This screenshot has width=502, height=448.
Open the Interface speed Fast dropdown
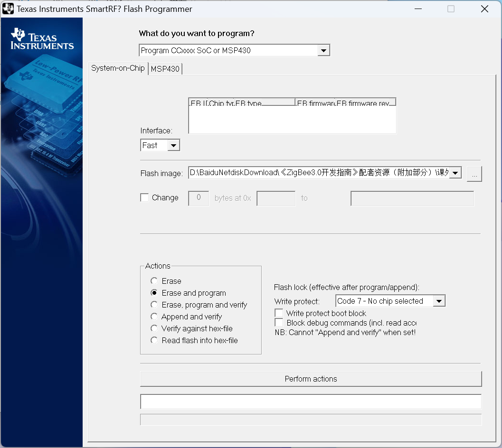coord(174,146)
